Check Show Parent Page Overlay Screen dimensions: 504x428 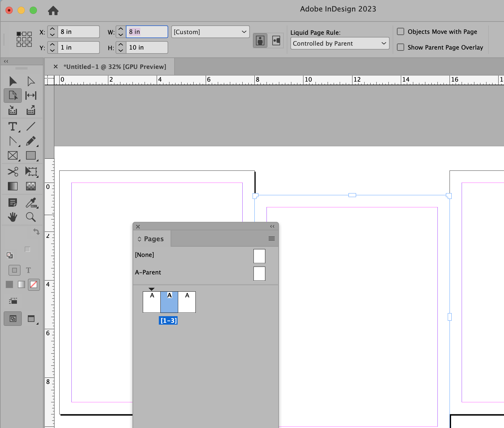pyautogui.click(x=401, y=47)
